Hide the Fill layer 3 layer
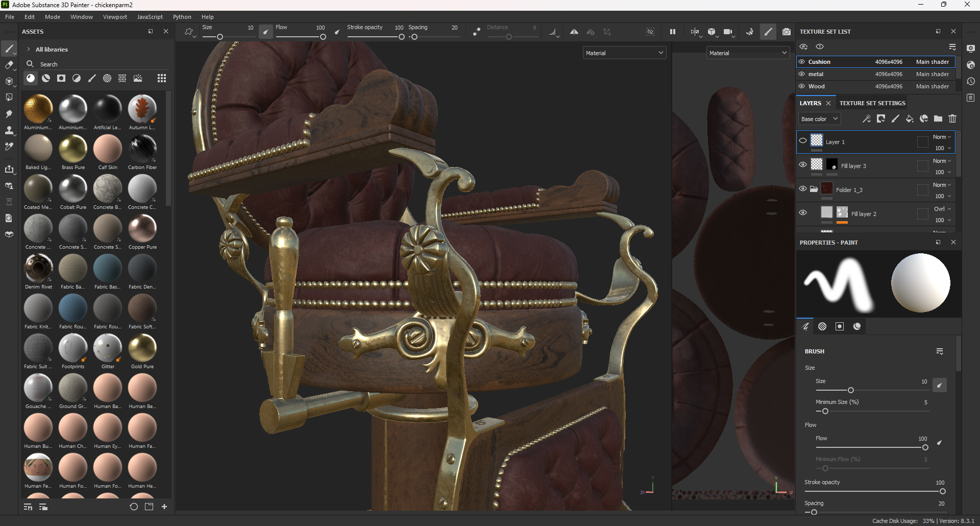The width and height of the screenshot is (980, 526). tap(803, 164)
